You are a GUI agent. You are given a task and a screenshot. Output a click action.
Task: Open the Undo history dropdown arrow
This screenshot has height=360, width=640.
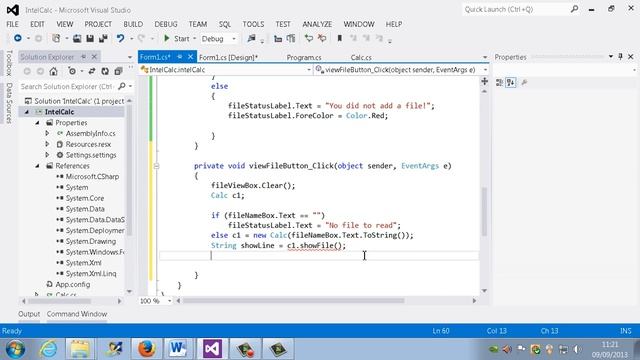(x=131, y=39)
